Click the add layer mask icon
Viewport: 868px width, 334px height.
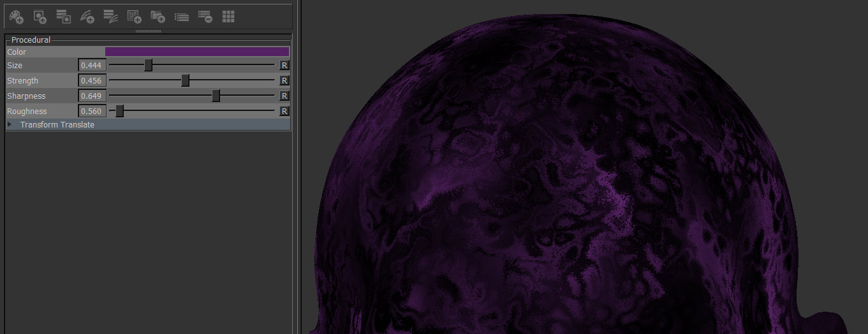[x=40, y=17]
